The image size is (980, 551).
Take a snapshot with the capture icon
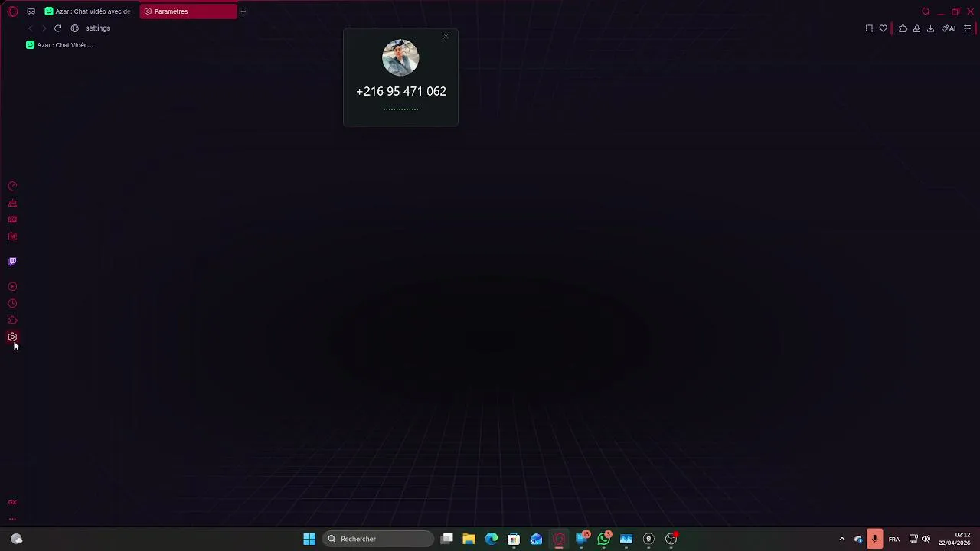click(869, 28)
